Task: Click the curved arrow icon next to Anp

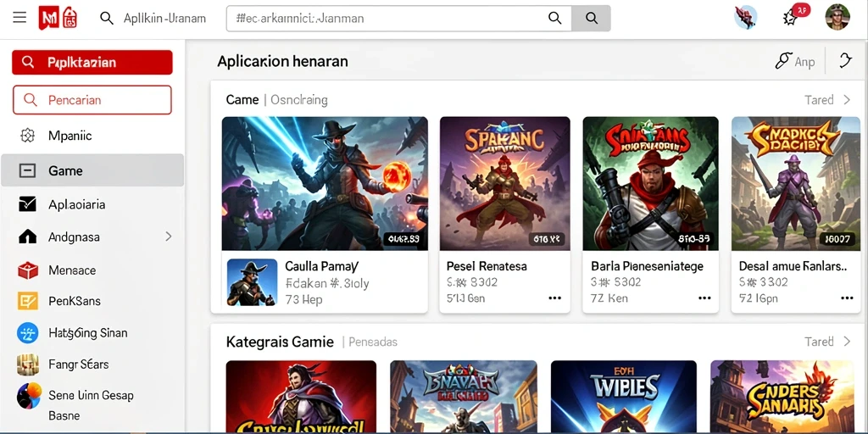Action: pos(845,60)
